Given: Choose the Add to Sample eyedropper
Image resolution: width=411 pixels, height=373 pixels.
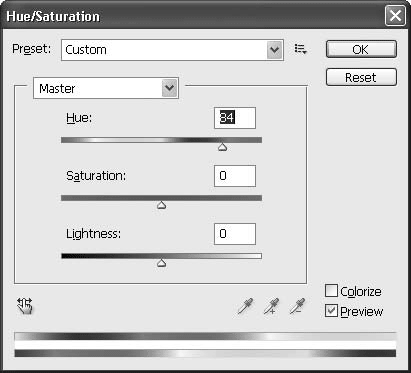Looking at the screenshot, I should [x=271, y=306].
